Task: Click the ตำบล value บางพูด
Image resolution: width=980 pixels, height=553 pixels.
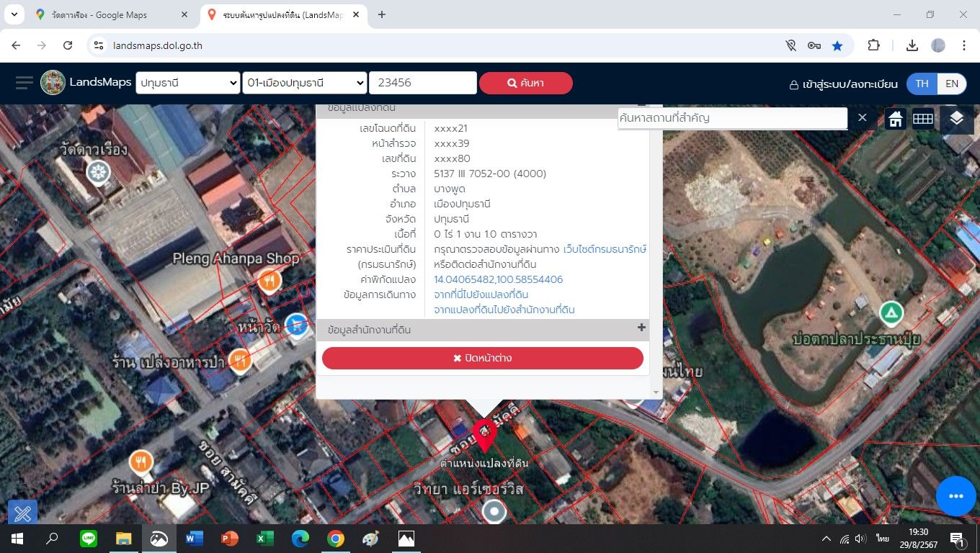Action: (450, 189)
